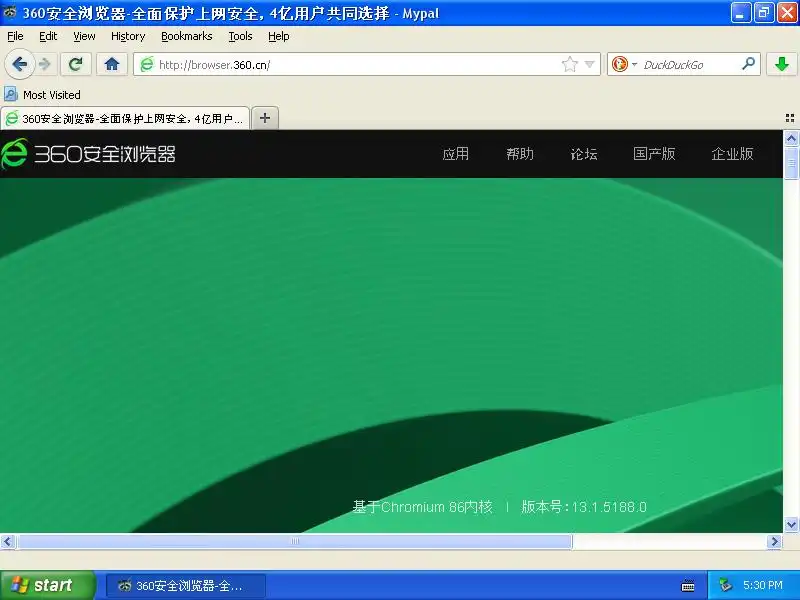The height and width of the screenshot is (600, 800).
Task: Go back with the Back arrow button
Action: (19, 64)
